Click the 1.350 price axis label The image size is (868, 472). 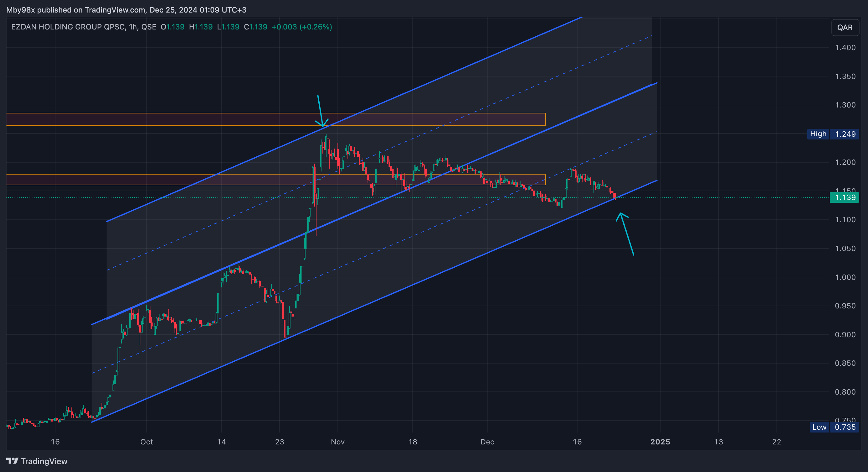[845, 76]
